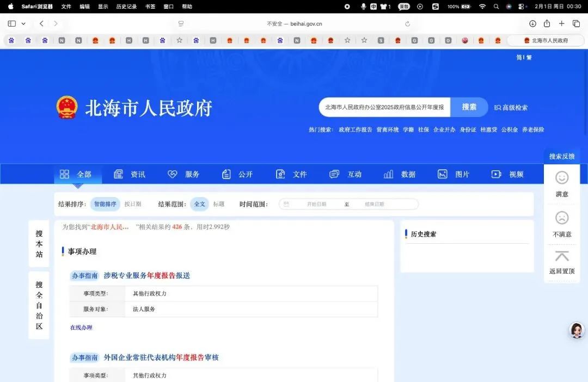Click hot search 营商环境

tap(388, 130)
